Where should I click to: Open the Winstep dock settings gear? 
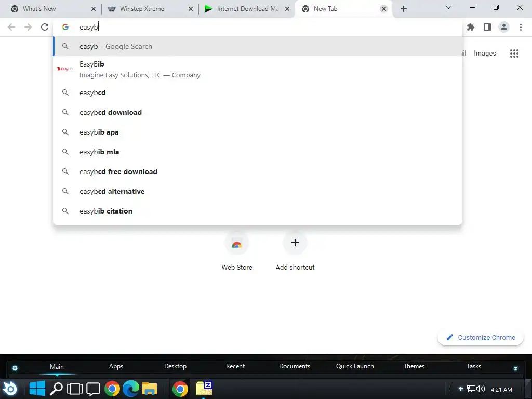coord(15,368)
